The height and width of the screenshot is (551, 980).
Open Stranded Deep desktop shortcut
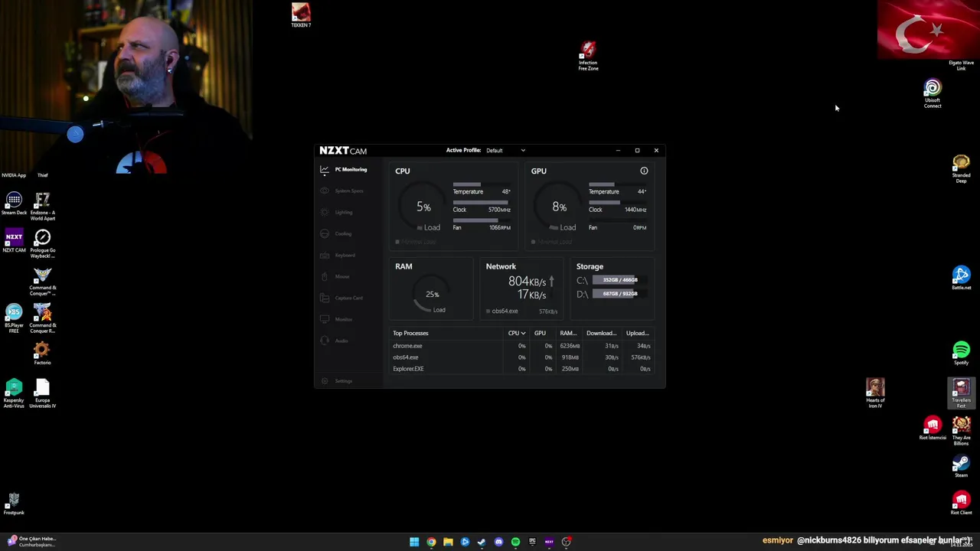click(x=961, y=168)
